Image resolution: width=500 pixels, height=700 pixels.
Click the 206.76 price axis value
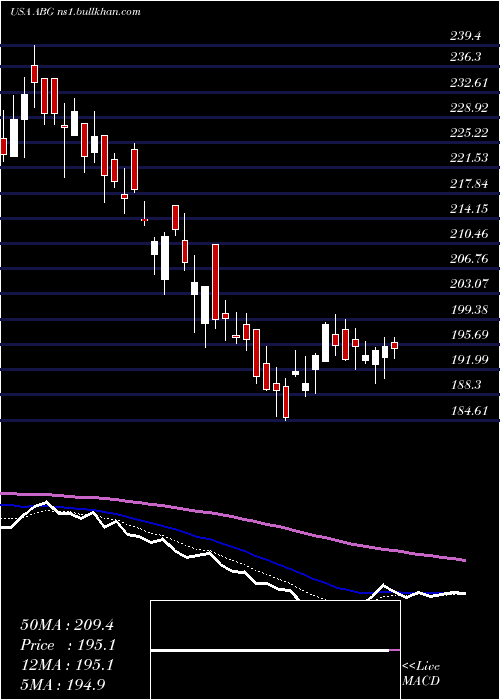tap(468, 258)
